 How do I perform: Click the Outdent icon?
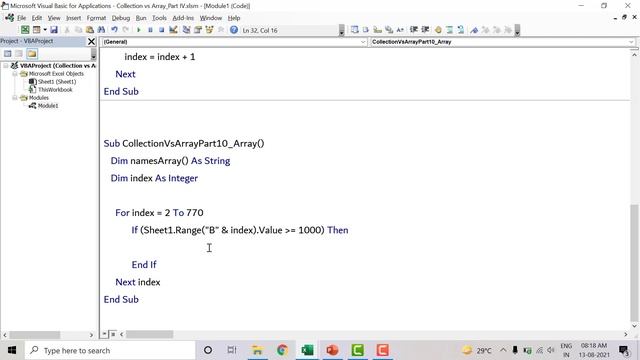click(425, 30)
